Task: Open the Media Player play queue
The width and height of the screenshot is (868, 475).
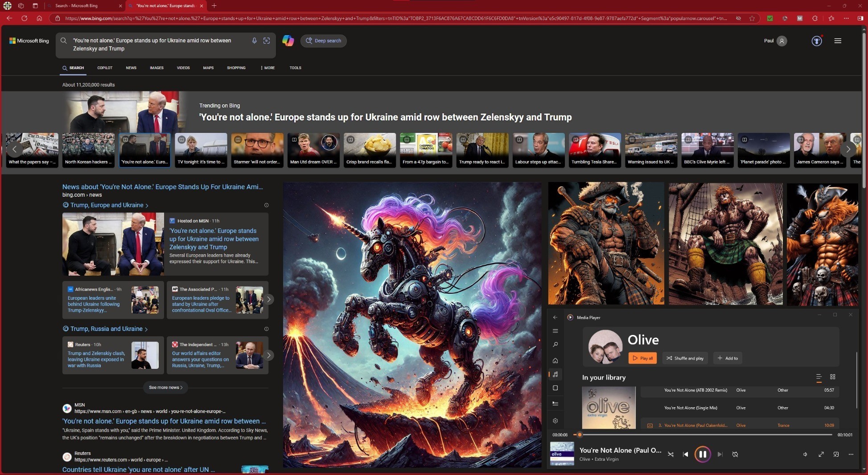Action: 555,403
